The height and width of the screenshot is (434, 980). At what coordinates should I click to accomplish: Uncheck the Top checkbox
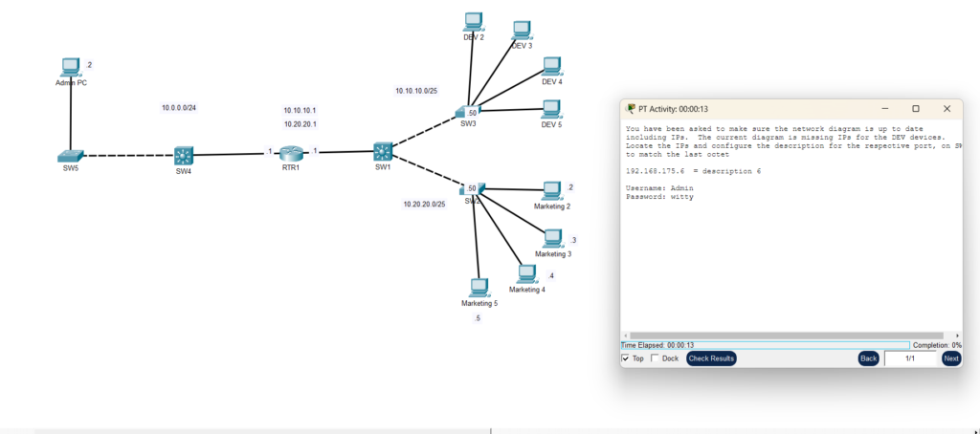point(626,358)
